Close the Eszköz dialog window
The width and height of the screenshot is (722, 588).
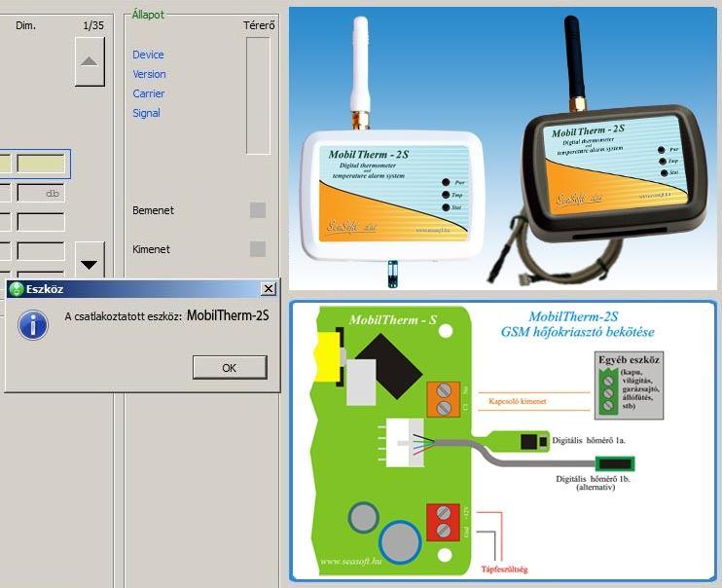pos(268,289)
